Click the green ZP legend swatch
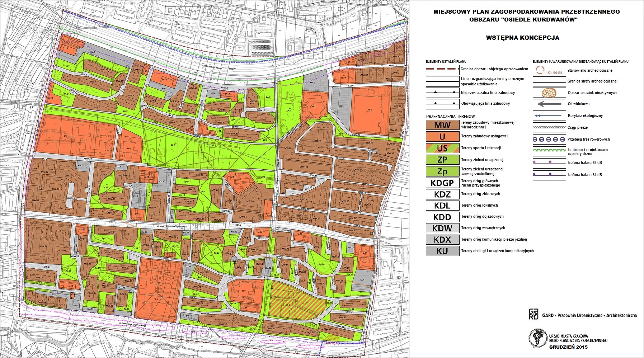The width and height of the screenshot is (644, 358). pyautogui.click(x=442, y=160)
